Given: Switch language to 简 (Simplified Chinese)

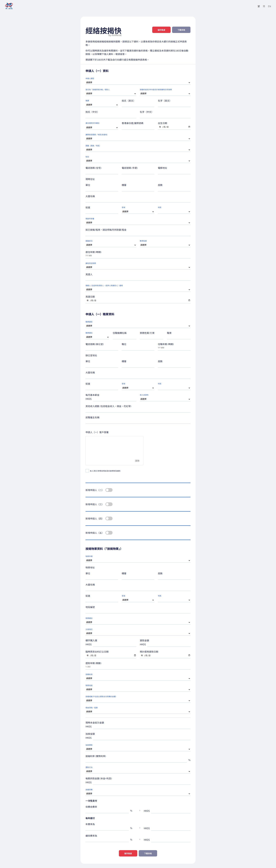Looking at the screenshot, I should (x=264, y=6).
